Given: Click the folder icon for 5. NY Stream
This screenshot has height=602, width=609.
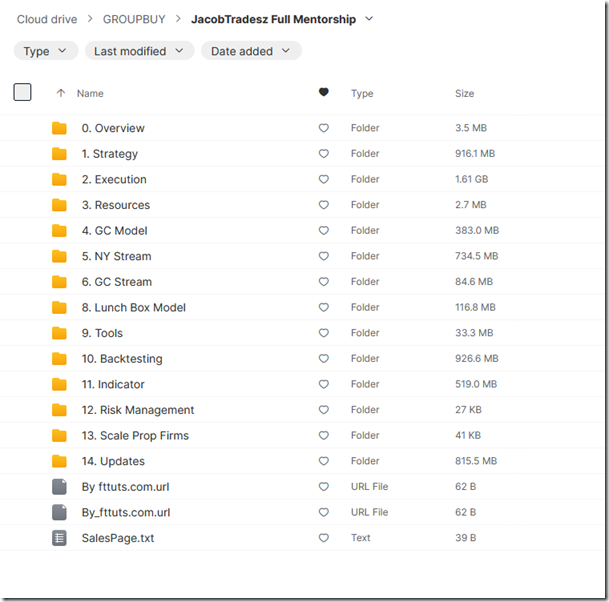Looking at the screenshot, I should click(59, 256).
